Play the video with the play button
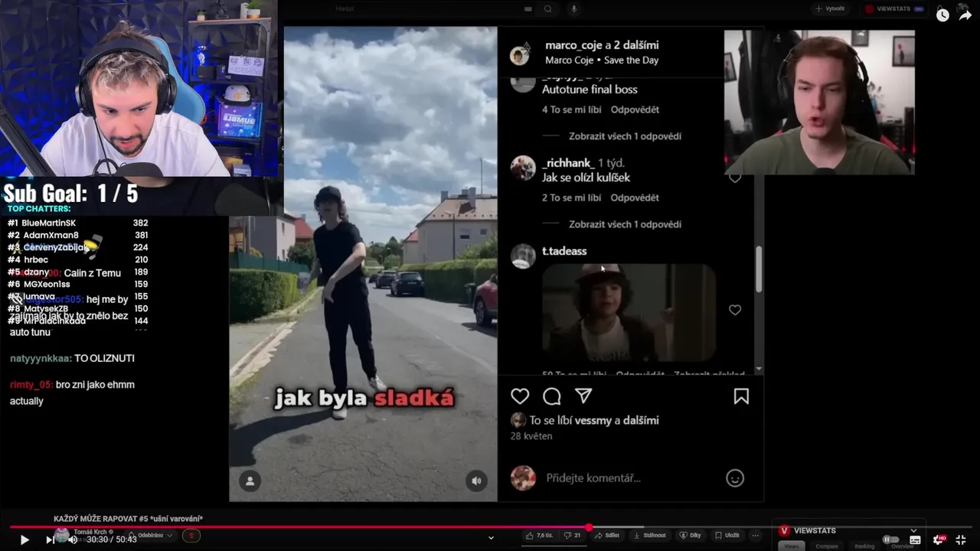Image resolution: width=980 pixels, height=551 pixels. pos(24,540)
